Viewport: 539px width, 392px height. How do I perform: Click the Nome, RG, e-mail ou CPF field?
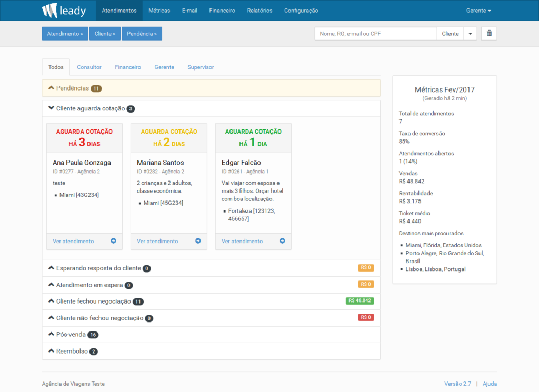[375, 34]
